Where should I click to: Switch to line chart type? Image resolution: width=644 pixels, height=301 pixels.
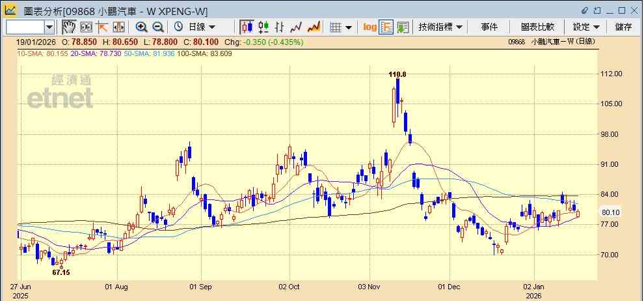(x=296, y=27)
